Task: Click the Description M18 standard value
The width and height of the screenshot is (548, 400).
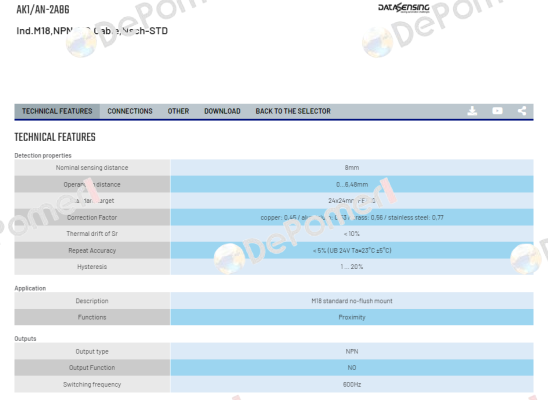Action: tap(352, 301)
